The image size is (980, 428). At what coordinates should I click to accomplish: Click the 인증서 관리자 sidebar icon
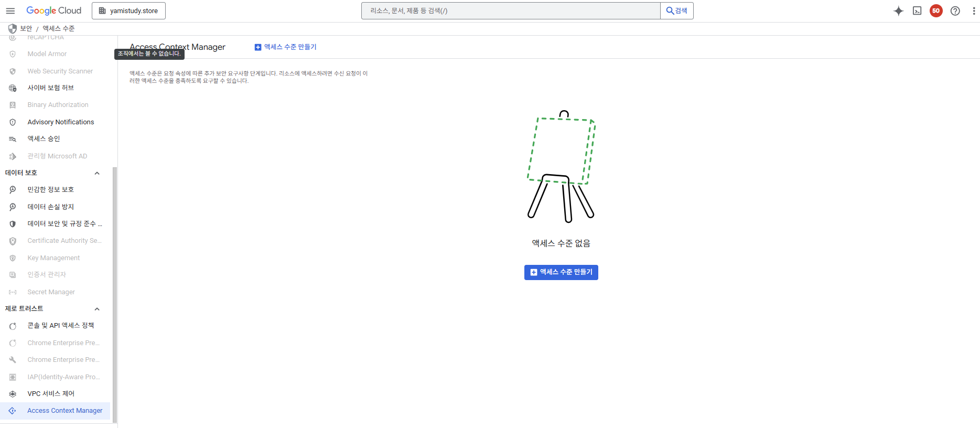pyautogui.click(x=13, y=275)
